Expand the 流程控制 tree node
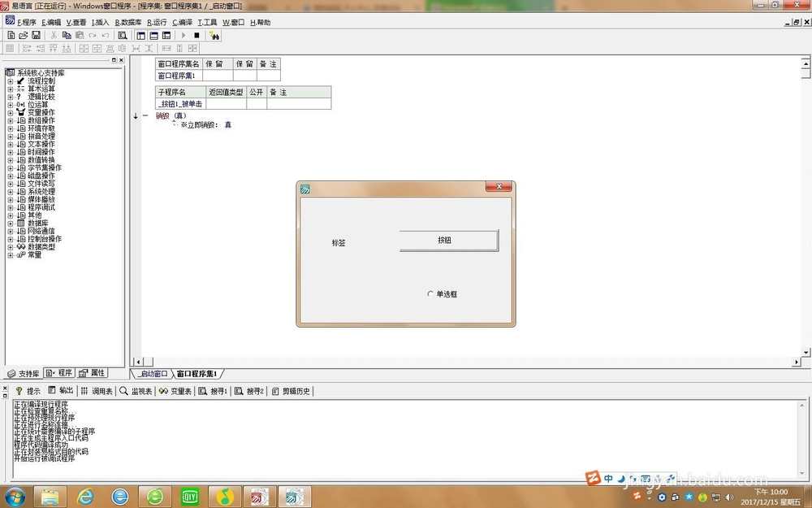This screenshot has width=812, height=508. coord(10,81)
